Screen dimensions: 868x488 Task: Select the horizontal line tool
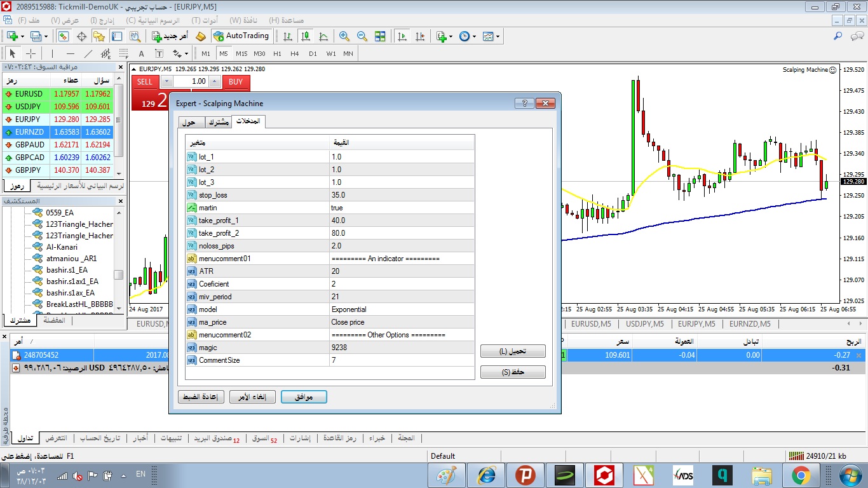point(70,53)
